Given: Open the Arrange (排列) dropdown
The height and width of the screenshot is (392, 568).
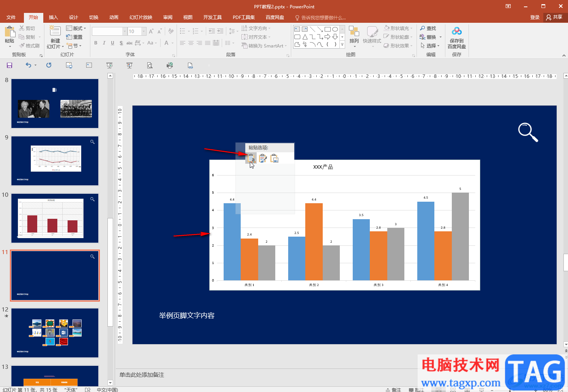Looking at the screenshot, I should pos(354,37).
